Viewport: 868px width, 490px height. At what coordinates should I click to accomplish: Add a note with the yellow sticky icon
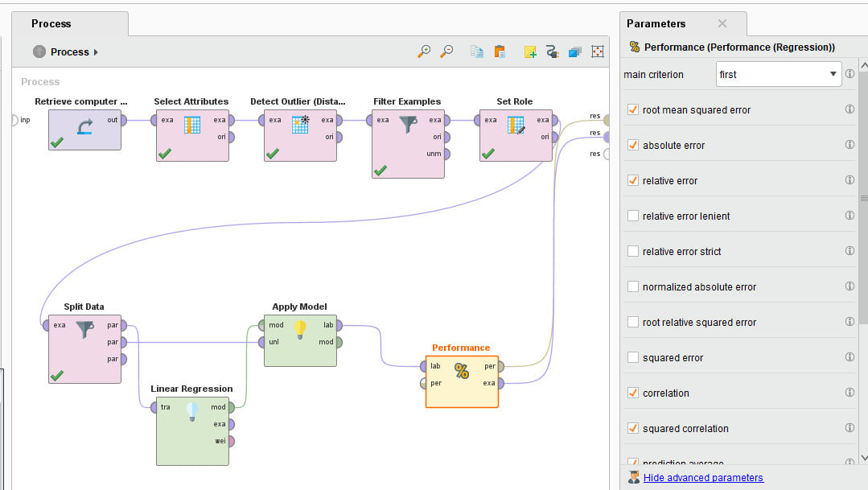point(530,51)
